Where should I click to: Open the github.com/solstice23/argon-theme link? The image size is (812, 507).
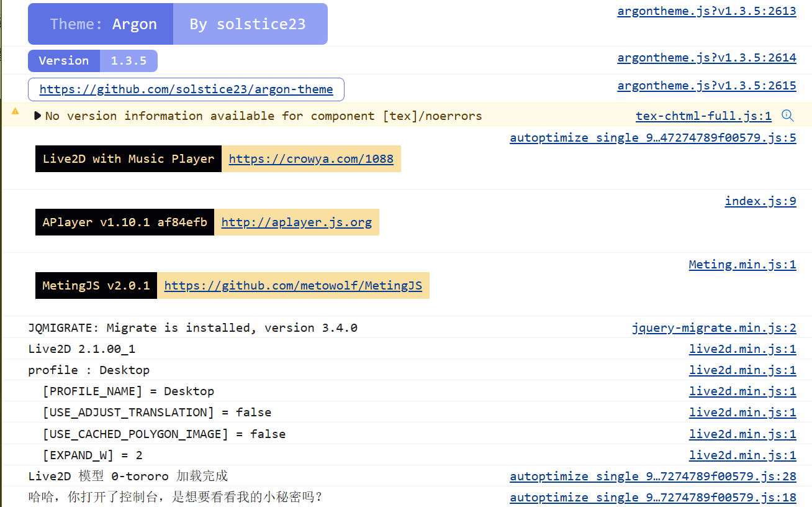pos(186,89)
